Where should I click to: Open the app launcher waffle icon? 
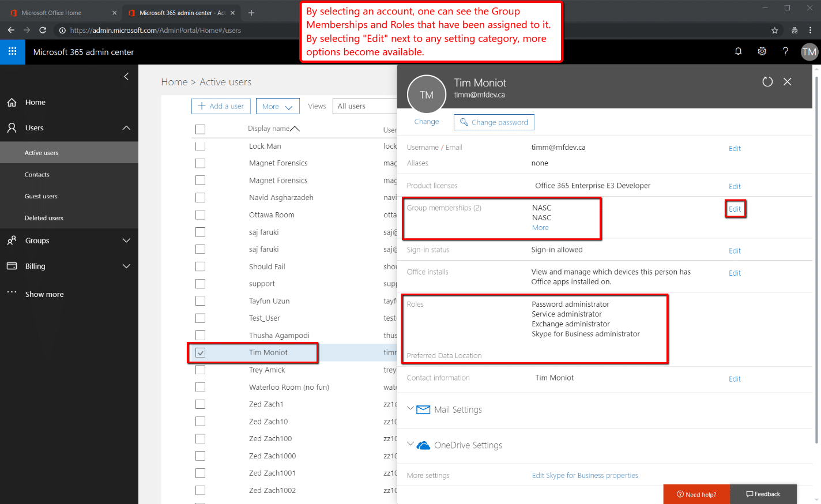point(12,51)
